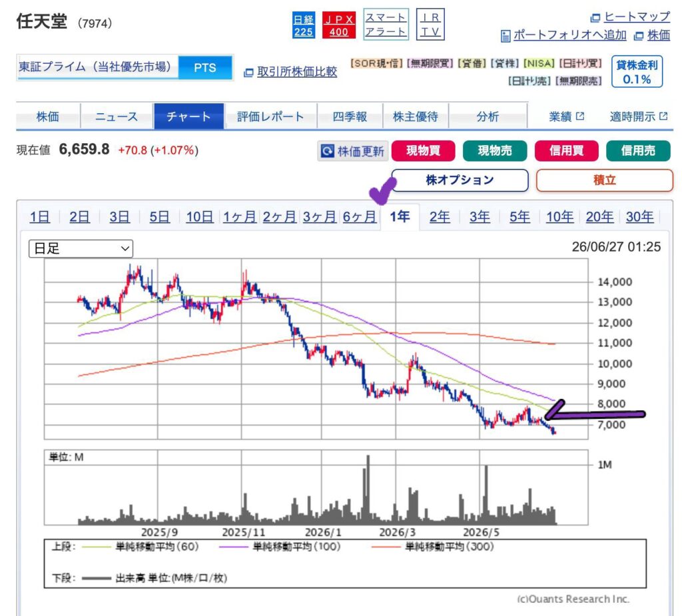Select the 10年 chart period
This screenshot has width=682, height=616.
559,216
